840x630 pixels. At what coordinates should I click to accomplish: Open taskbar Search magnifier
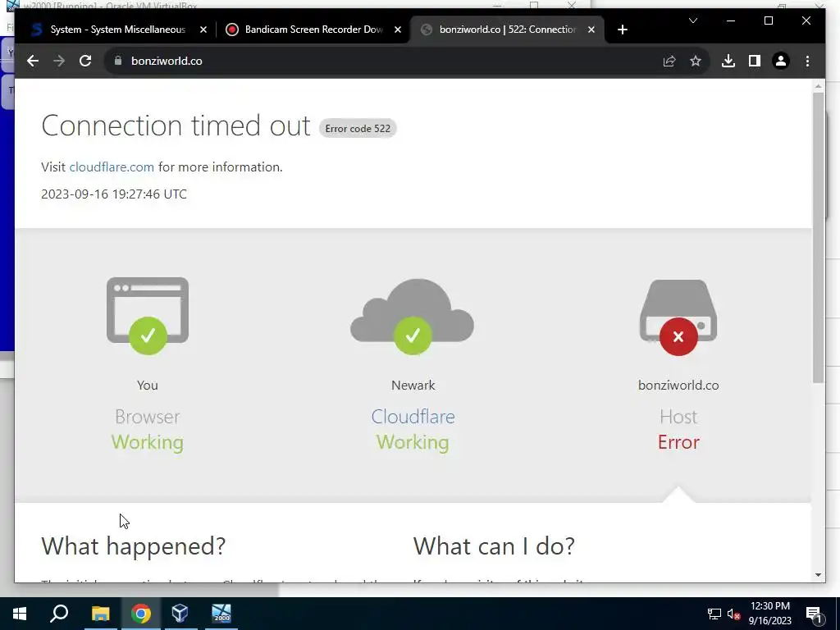click(59, 614)
